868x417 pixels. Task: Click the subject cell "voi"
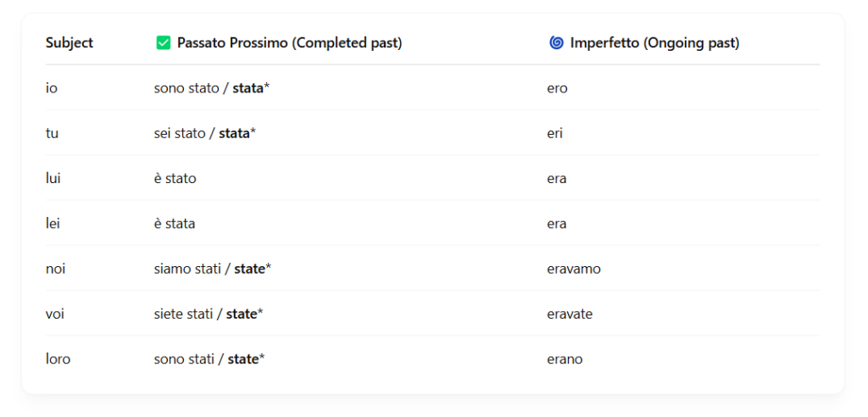pyautogui.click(x=55, y=314)
